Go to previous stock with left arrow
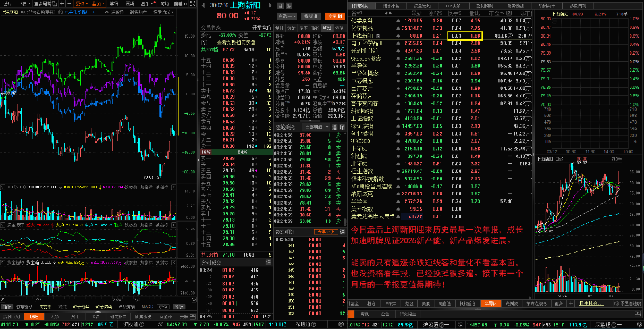Viewport: 644px width, 329px height. pos(203,5)
